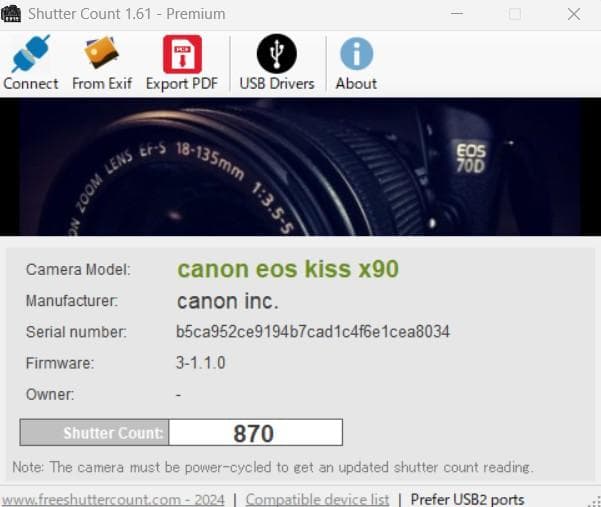Click the power-cycled note text
Image resolution: width=601 pixels, height=507 pixels.
click(x=273, y=468)
